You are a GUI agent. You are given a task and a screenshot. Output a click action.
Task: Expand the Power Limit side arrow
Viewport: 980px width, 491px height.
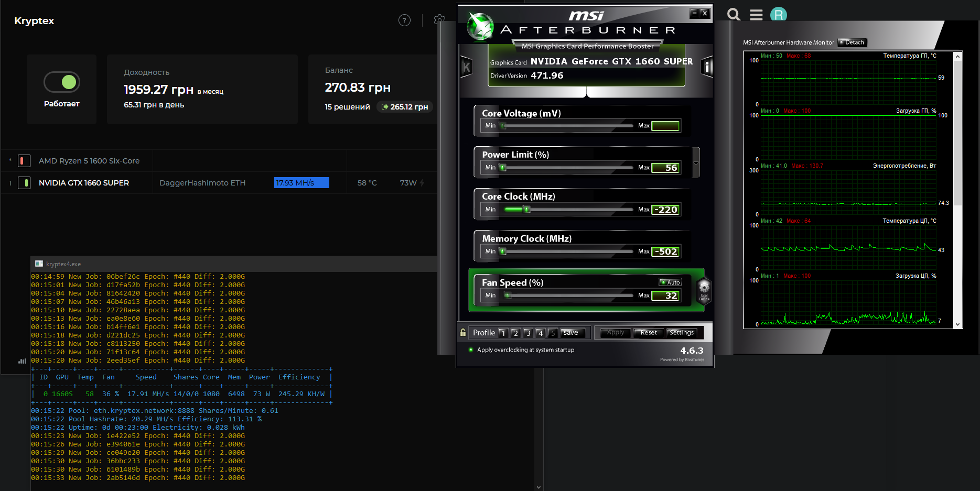coord(696,163)
